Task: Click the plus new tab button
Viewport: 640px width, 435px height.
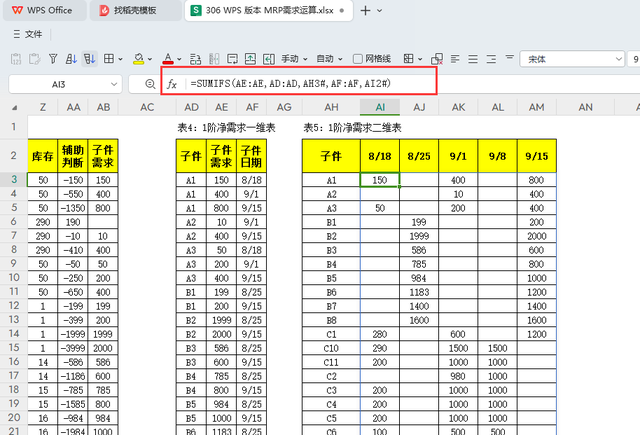Action: 365,11
